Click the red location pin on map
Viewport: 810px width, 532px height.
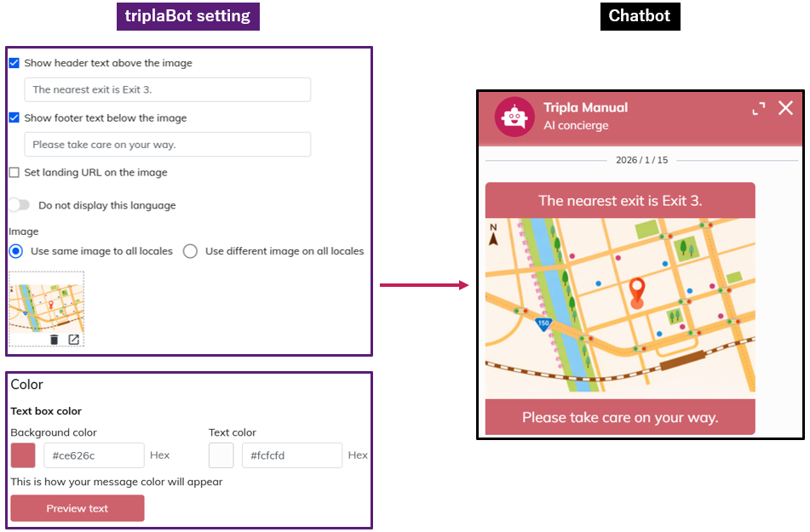[637, 293]
